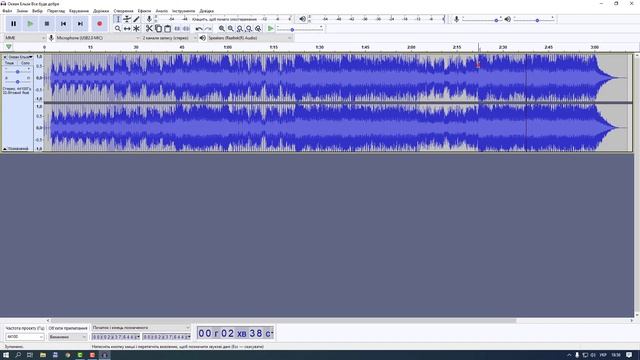
Task: Fit whole project in the window
Action: 249,29
